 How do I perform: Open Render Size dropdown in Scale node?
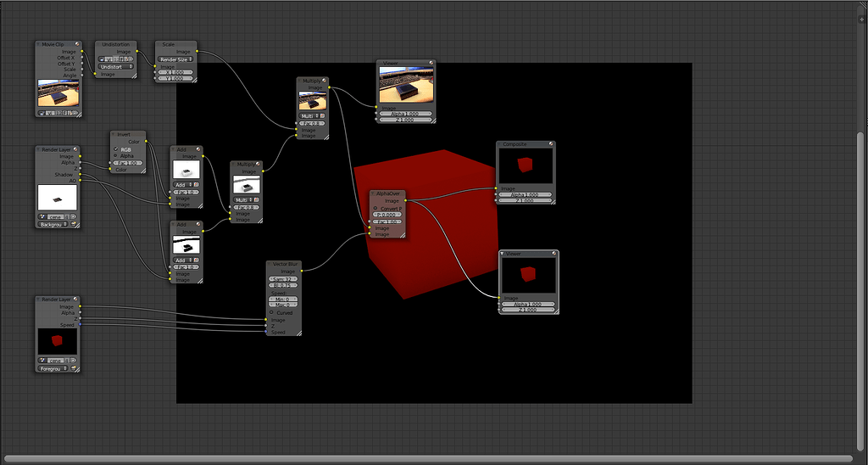coord(175,59)
